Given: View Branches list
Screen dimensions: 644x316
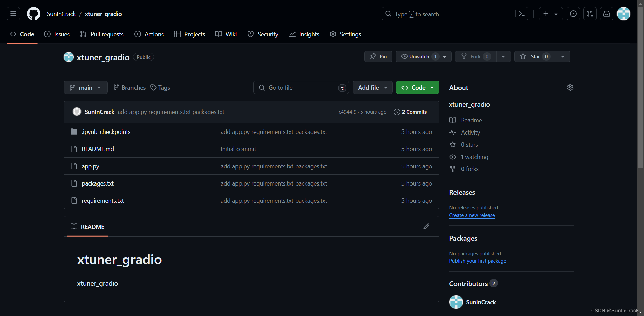Looking at the screenshot, I should (x=129, y=87).
